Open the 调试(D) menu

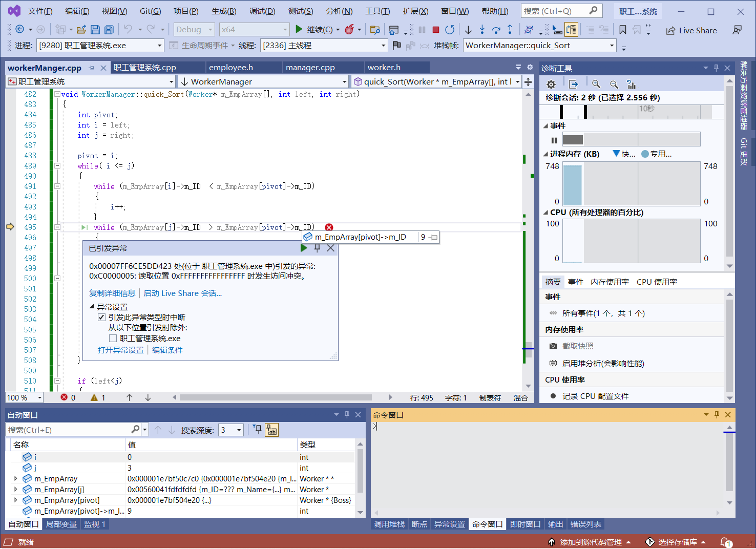(x=262, y=11)
